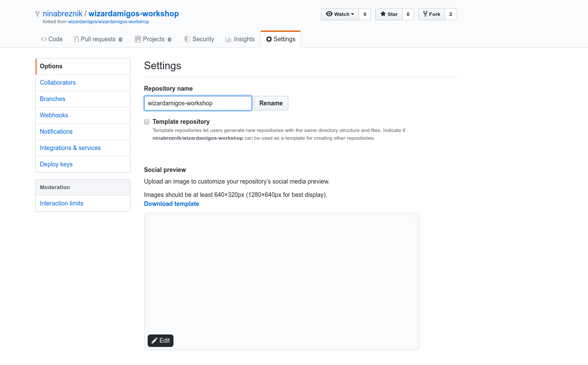
Task: Click the social preview image area
Action: (x=282, y=282)
